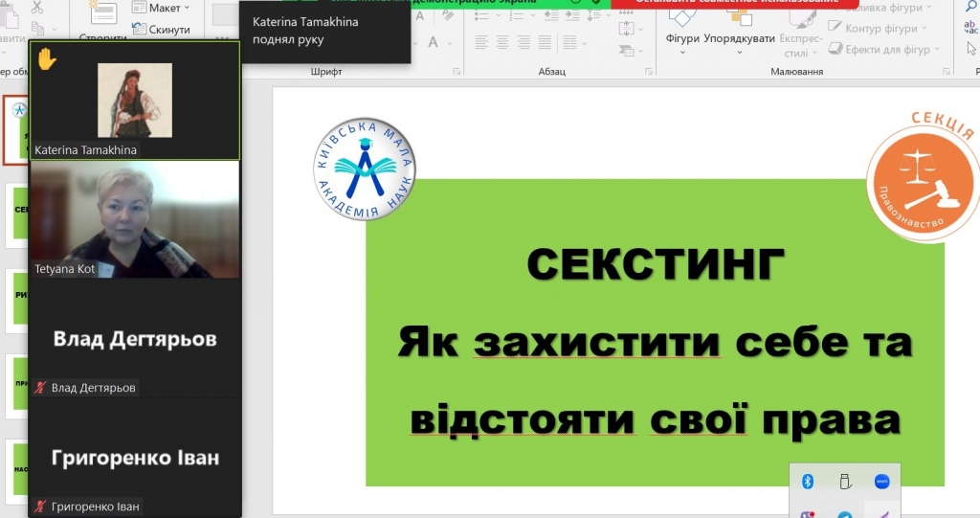Open Шрифт group dialog launcher

457,72
